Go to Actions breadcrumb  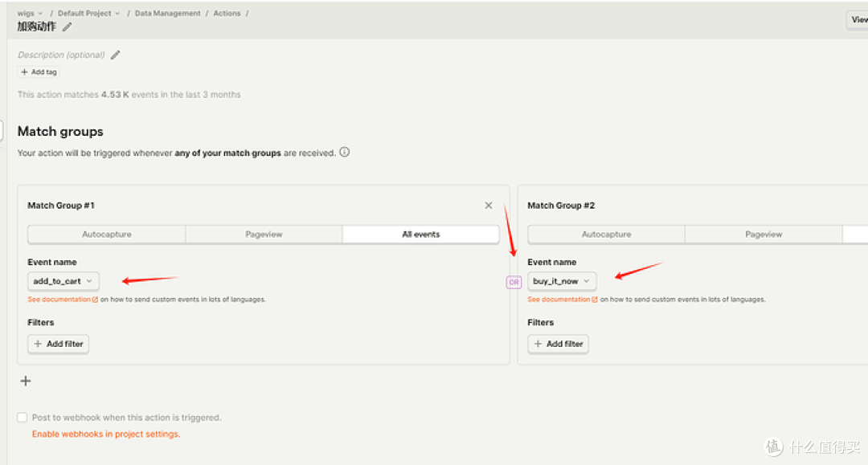point(227,14)
